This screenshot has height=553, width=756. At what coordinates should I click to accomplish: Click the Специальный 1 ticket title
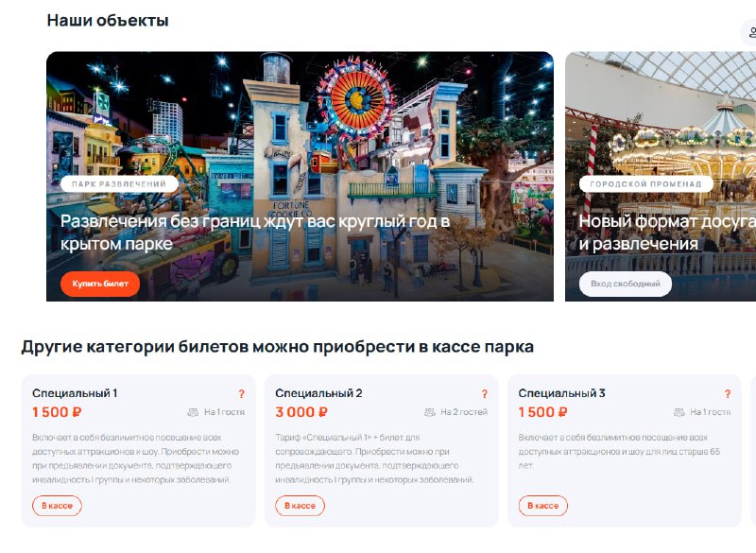point(75,393)
